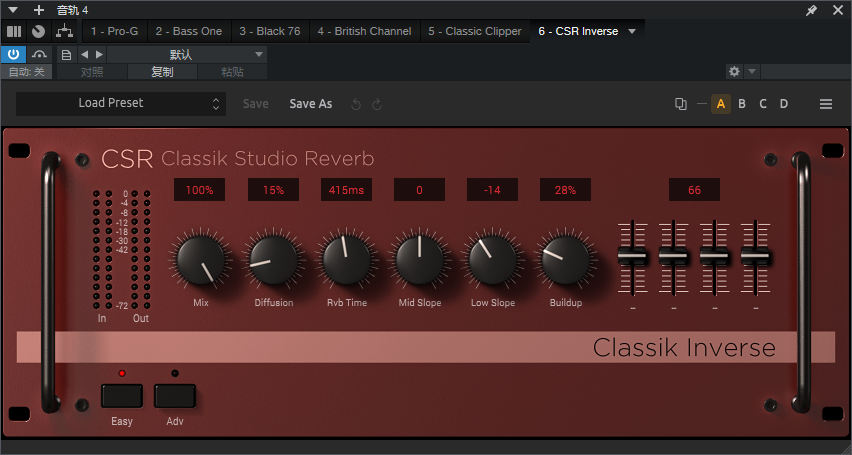Click the 66 value display above faders
This screenshot has height=455, width=852.
tap(694, 190)
